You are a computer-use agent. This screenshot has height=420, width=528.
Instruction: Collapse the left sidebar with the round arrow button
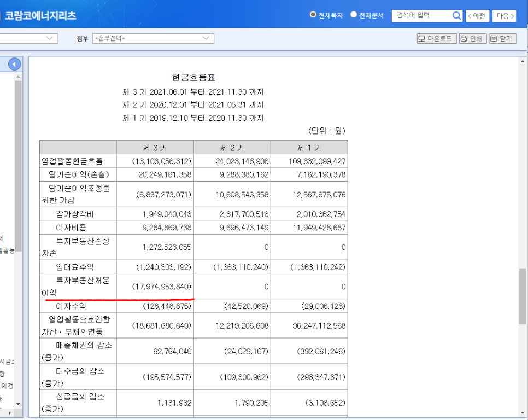click(14, 64)
